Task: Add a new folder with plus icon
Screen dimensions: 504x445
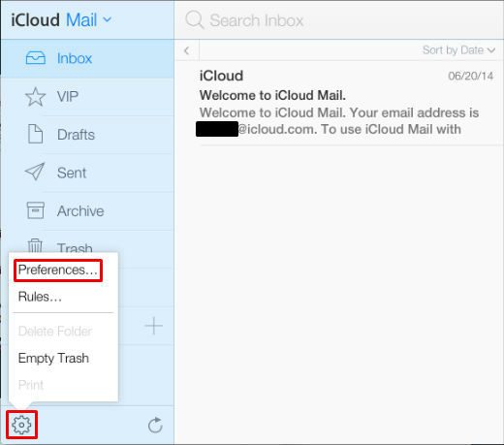Action: pyautogui.click(x=153, y=326)
